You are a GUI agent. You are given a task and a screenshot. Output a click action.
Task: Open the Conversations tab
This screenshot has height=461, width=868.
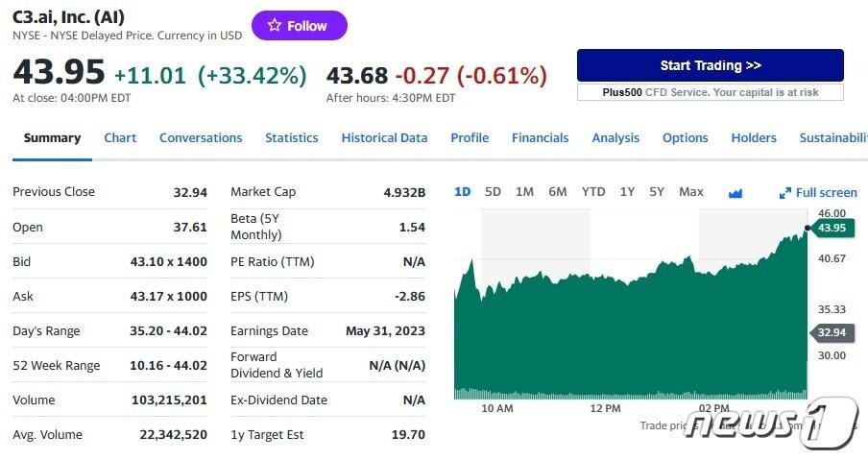pos(201,138)
